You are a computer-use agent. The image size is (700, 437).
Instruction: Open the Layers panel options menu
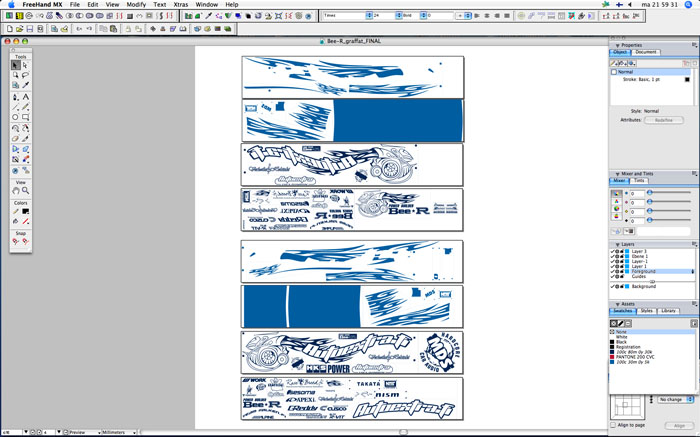coord(694,245)
